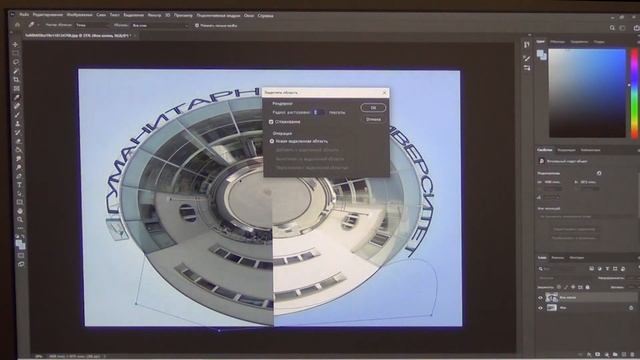Open the Файл menu
This screenshot has width=640, height=360.
24,15
